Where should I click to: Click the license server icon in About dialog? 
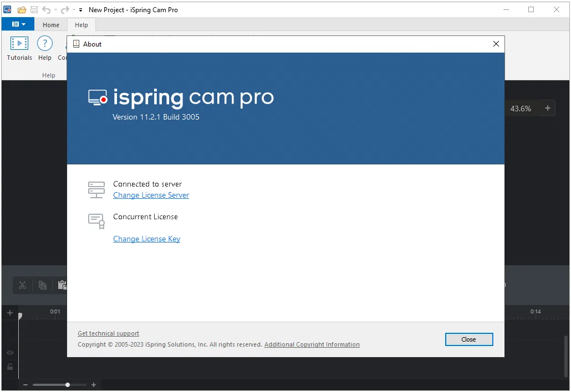[x=96, y=189]
